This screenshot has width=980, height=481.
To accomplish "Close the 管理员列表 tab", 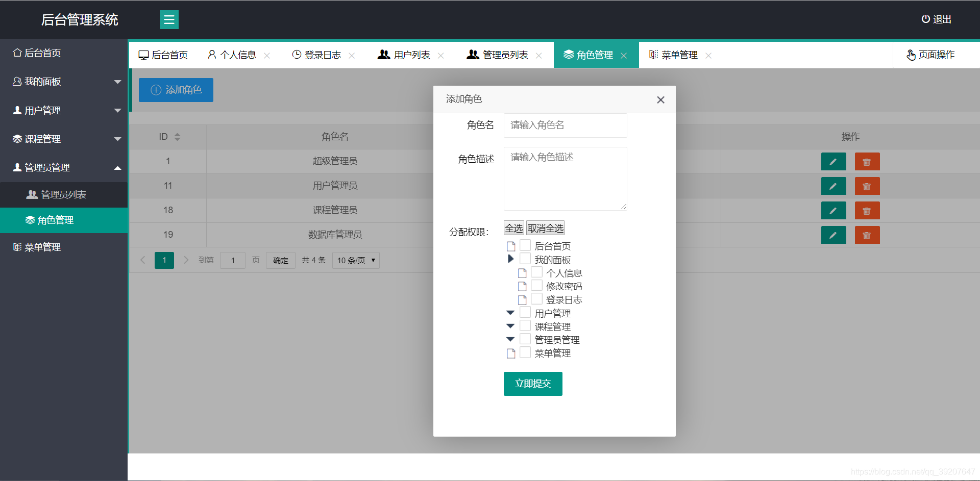I will 538,56.
